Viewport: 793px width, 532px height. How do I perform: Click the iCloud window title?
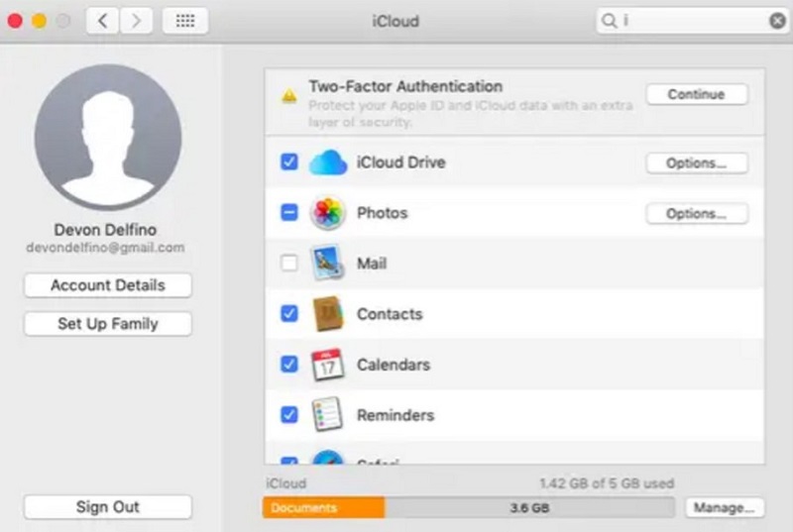[396, 21]
